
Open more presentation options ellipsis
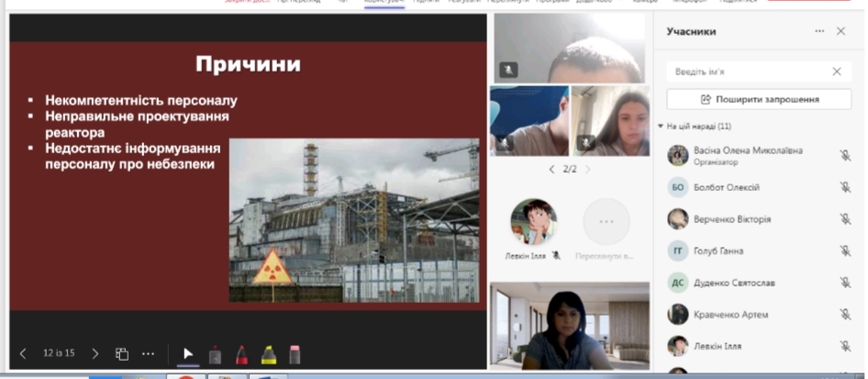(149, 353)
